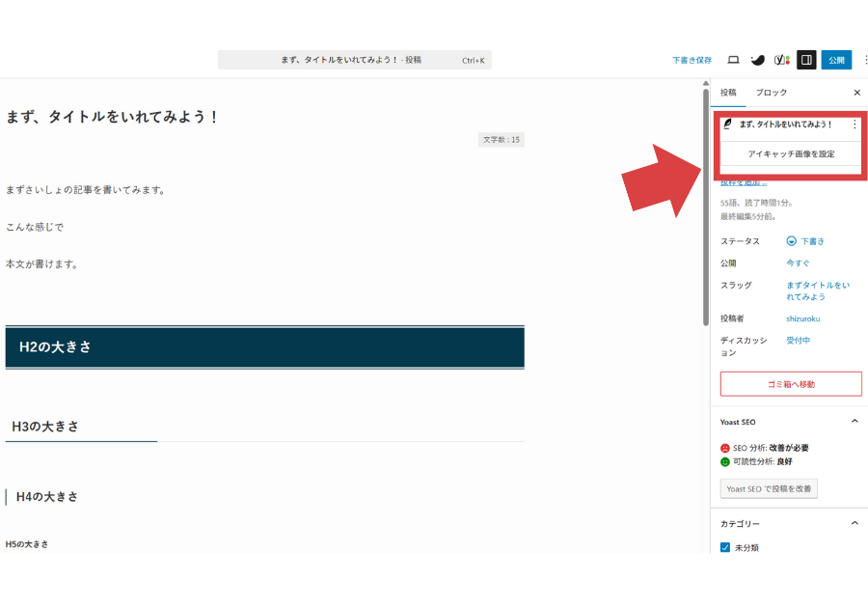868x608 pixels.
Task: Click the post options kebab menu in sidebar
Action: [854, 124]
